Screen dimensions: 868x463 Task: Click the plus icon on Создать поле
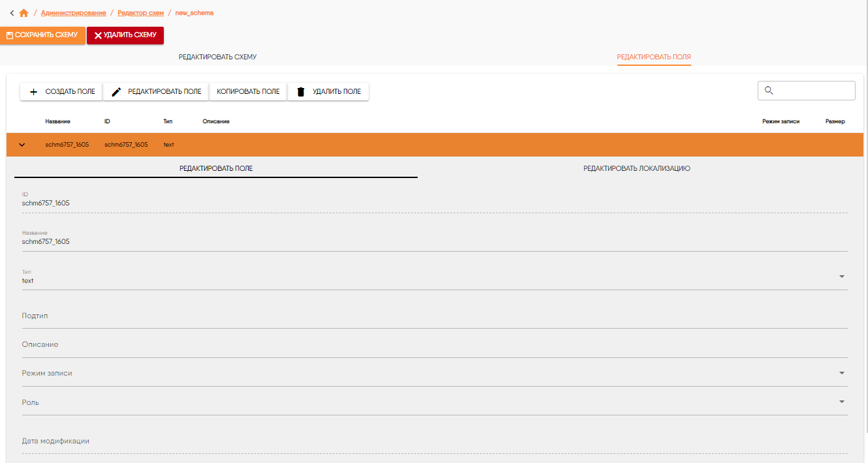34,92
